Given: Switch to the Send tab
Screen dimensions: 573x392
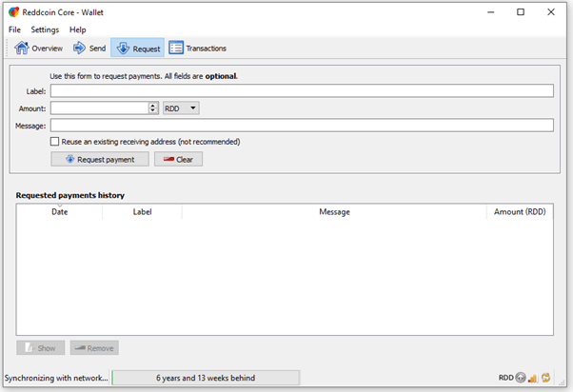Looking at the screenshot, I should [89, 49].
